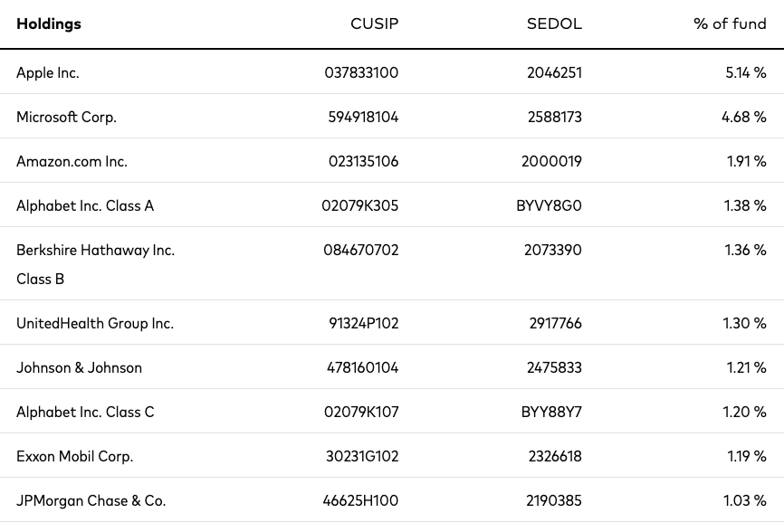Click the SEDOL column header
This screenshot has width=784, height=532.
554,24
